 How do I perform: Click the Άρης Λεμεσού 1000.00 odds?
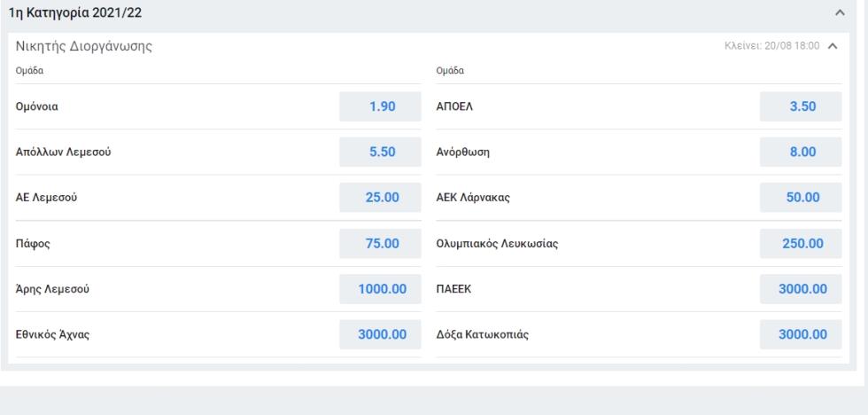(380, 289)
